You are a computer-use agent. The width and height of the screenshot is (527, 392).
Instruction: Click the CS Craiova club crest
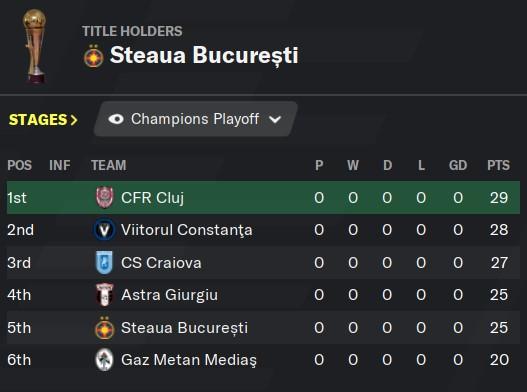tap(104, 262)
